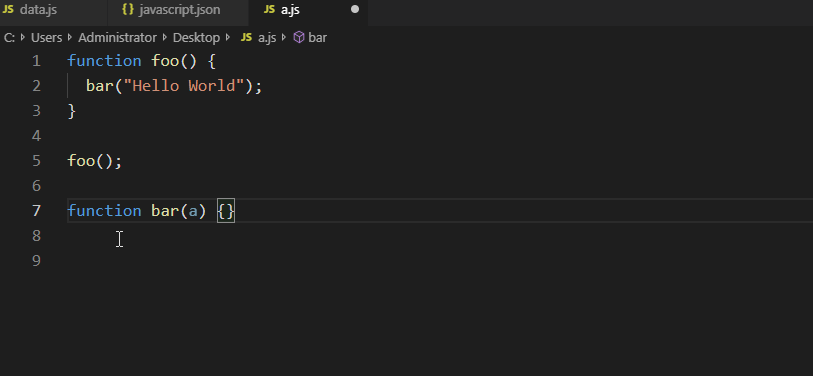Click line number 5 in the gutter
This screenshot has width=813, height=376.
[x=36, y=161]
